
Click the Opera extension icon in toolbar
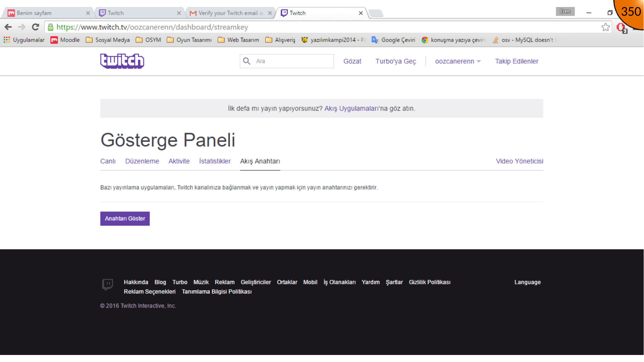point(622,27)
